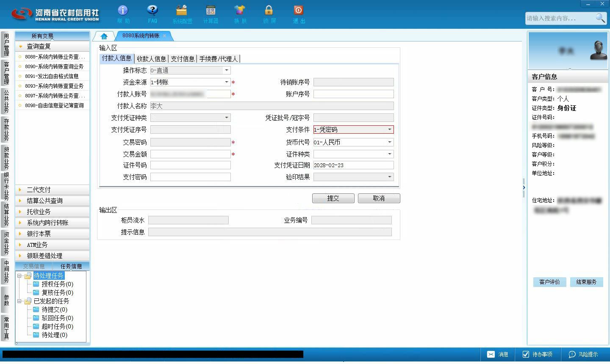Open 消息 in status bar
The width and height of the screenshot is (610, 364).
(x=498, y=354)
